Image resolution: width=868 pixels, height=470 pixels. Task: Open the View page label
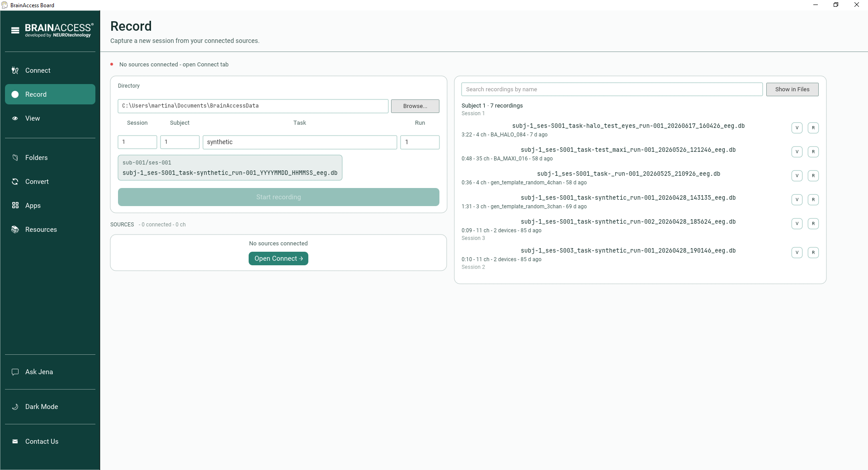(33, 118)
